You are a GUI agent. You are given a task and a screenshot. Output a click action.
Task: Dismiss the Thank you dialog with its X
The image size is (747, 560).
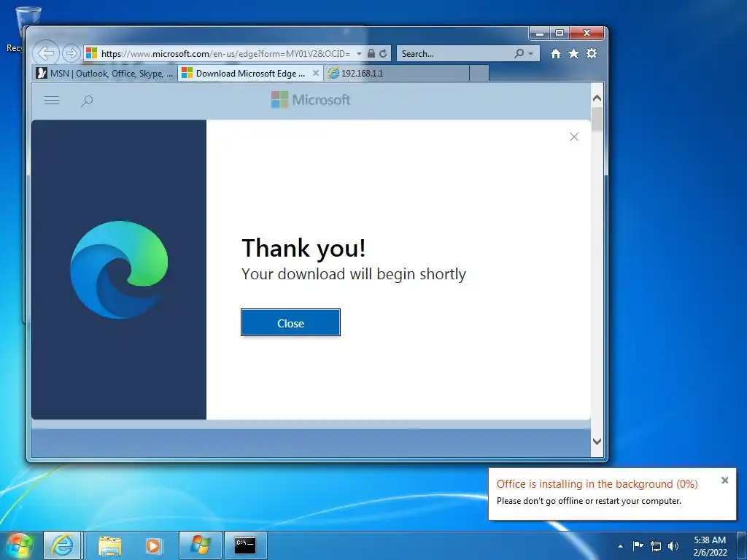click(574, 137)
